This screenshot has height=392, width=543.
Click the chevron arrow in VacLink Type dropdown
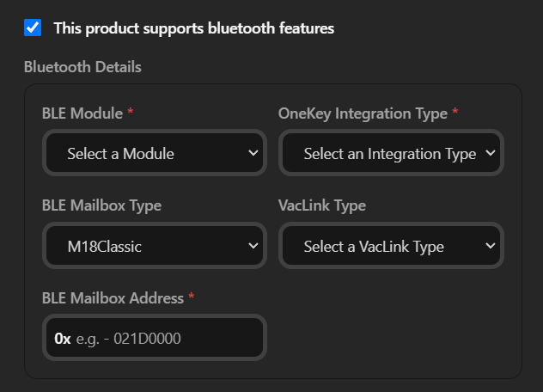point(490,246)
